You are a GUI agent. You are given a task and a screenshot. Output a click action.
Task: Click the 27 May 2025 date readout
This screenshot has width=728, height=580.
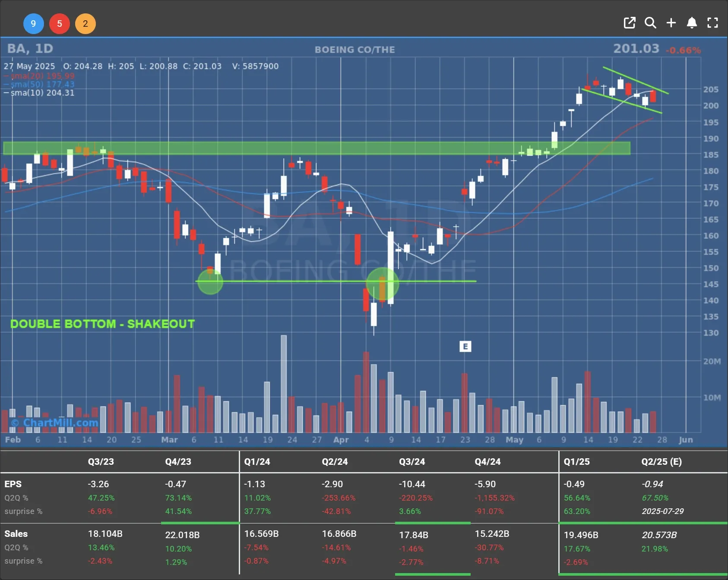(29, 66)
